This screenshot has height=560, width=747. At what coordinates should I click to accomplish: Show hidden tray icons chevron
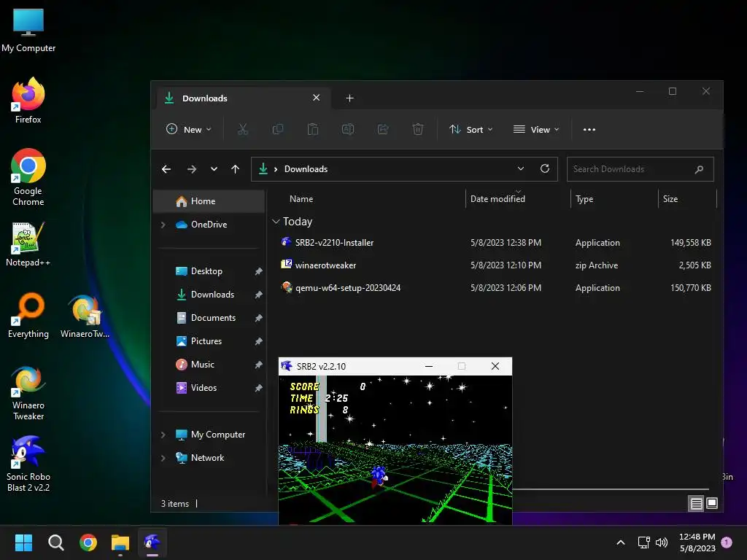620,542
